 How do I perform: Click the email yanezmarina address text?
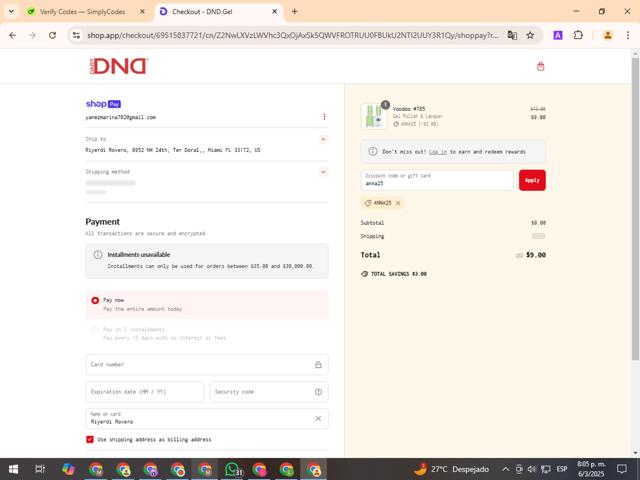click(x=120, y=117)
